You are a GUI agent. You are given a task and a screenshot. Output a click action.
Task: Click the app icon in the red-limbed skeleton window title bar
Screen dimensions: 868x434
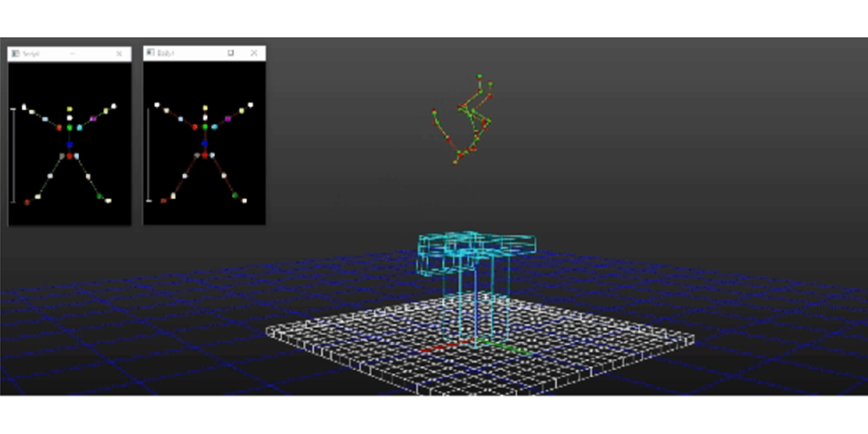(150, 53)
